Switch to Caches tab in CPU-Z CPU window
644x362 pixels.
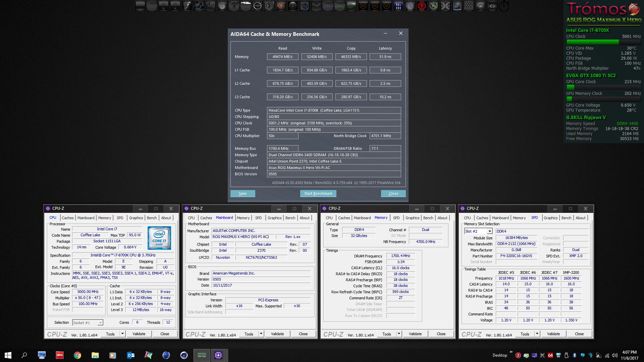(x=67, y=218)
